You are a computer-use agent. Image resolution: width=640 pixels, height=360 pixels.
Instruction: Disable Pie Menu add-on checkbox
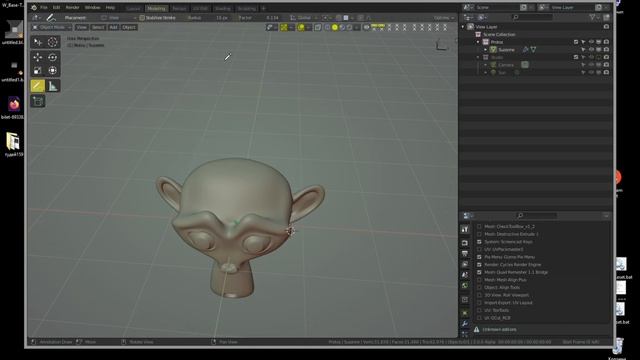click(479, 257)
